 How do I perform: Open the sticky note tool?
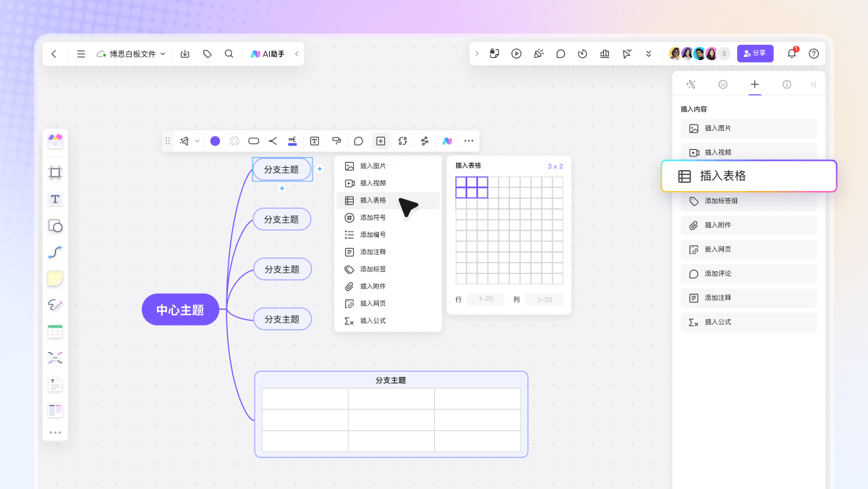[55, 278]
